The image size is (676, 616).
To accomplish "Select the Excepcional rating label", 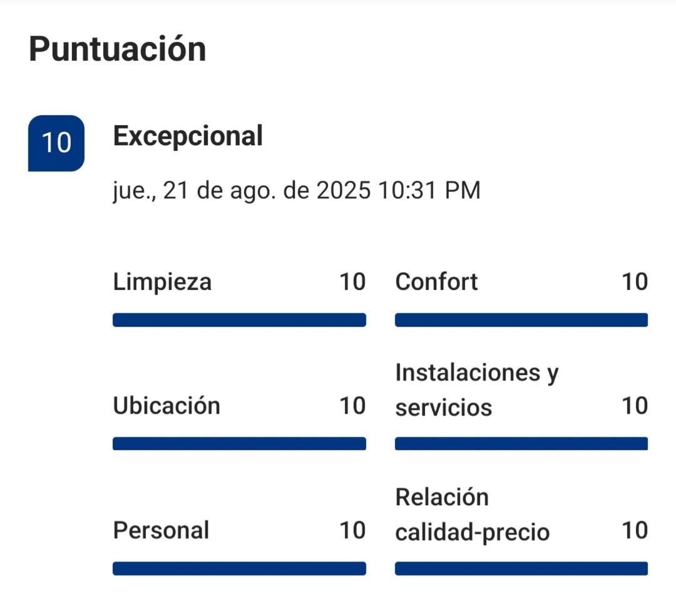I will pyautogui.click(x=188, y=136).
